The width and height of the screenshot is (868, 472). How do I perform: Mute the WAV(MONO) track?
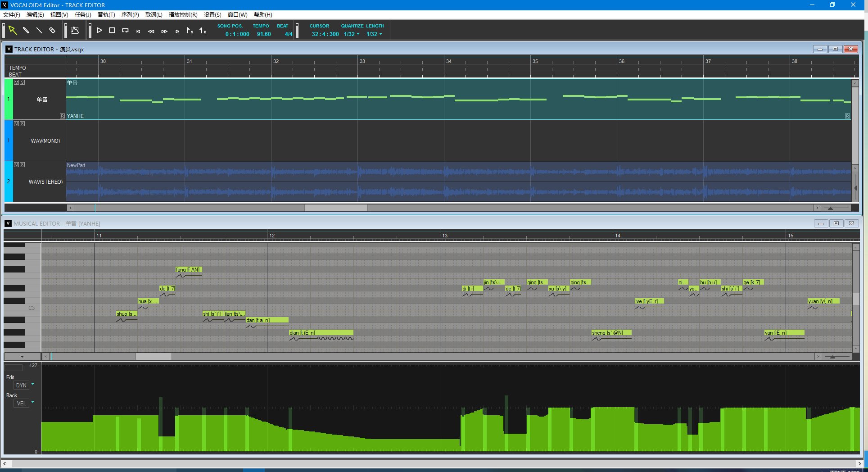pos(17,123)
